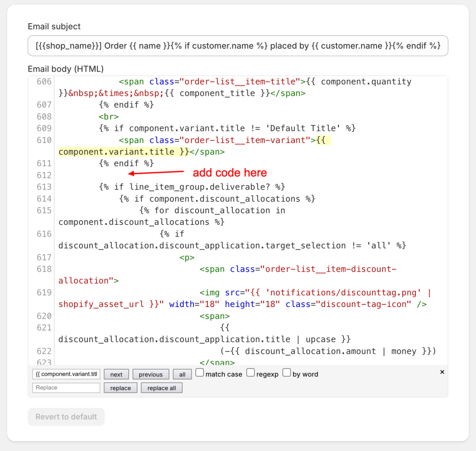Click into the search term input field
Viewport: 476px width, 451px height.
click(66, 374)
